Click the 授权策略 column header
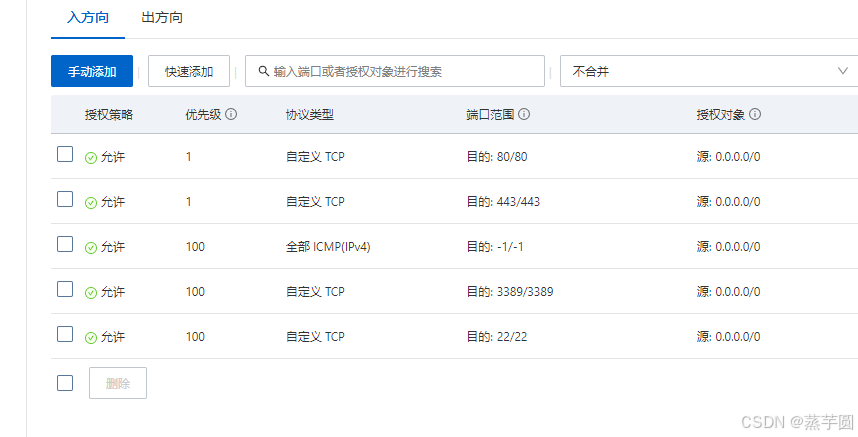Image resolution: width=858 pixels, height=437 pixels. (x=109, y=114)
